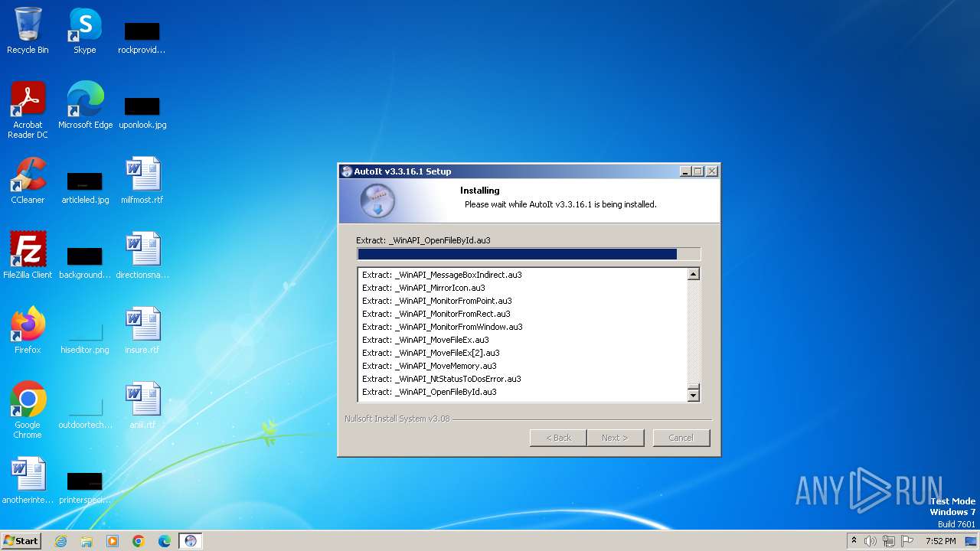
Task: Click the disabled Next > button
Action: click(615, 438)
